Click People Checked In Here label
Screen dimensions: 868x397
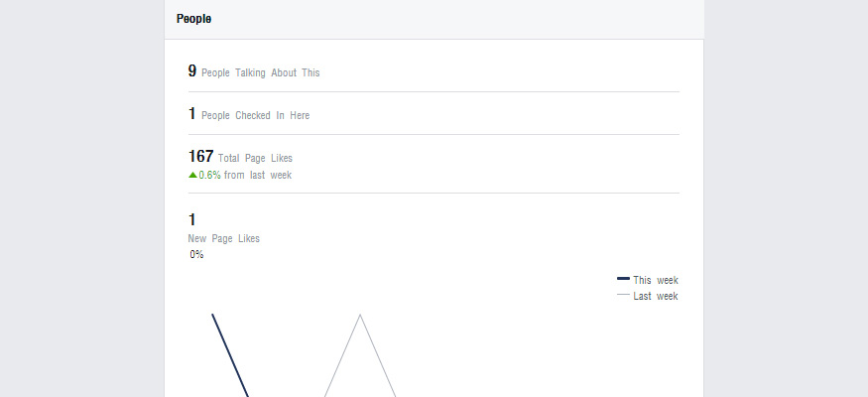pyautogui.click(x=255, y=115)
